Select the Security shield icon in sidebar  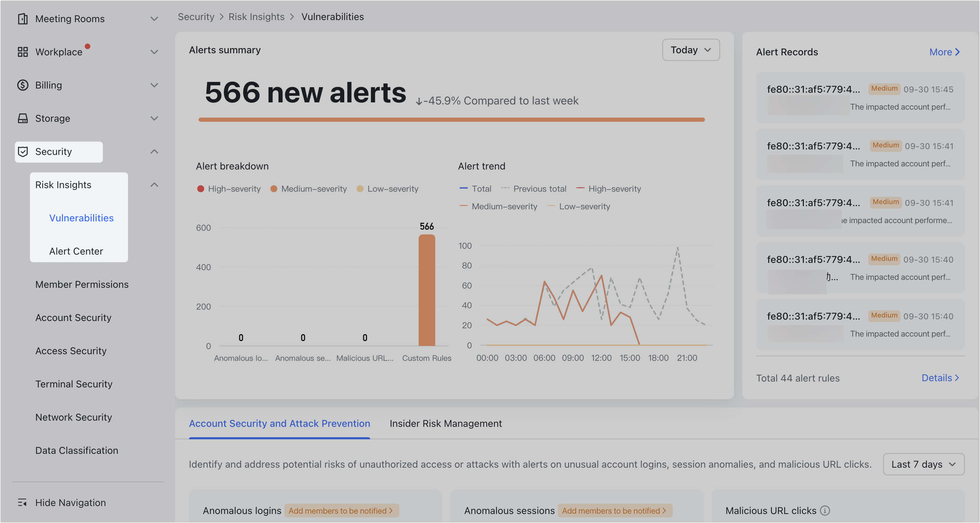[23, 152]
